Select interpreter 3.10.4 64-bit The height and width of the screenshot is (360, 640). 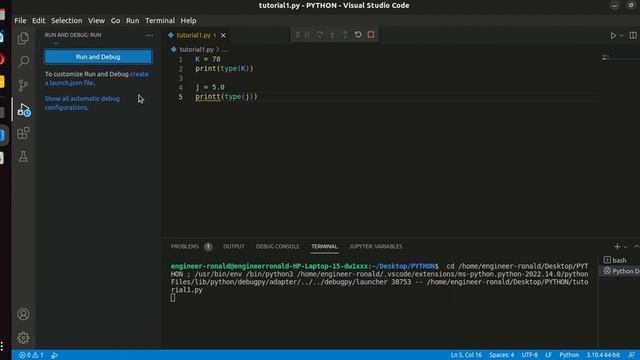(603, 355)
